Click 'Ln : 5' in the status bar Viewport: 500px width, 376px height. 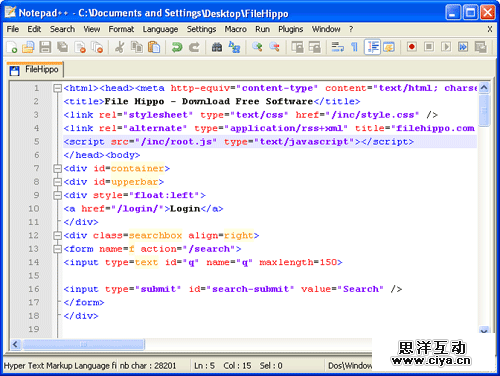(204, 366)
